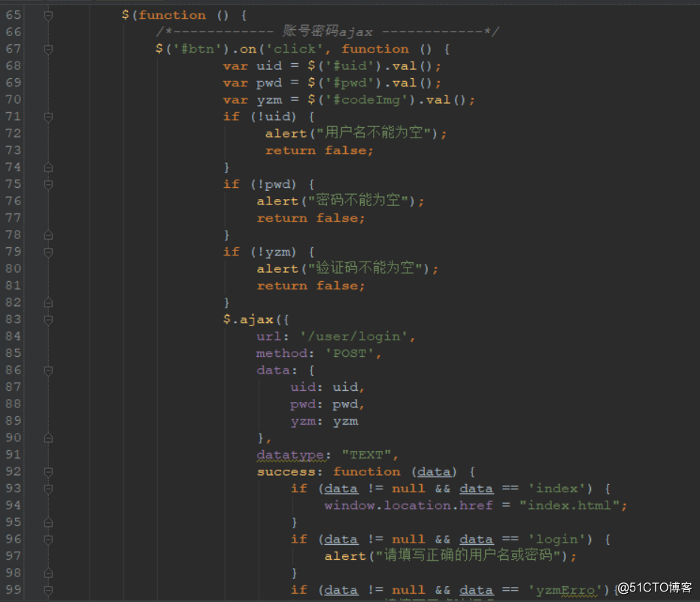The width and height of the screenshot is (700, 602).
Task: Click line number 94 in the gutter
Action: (14, 505)
